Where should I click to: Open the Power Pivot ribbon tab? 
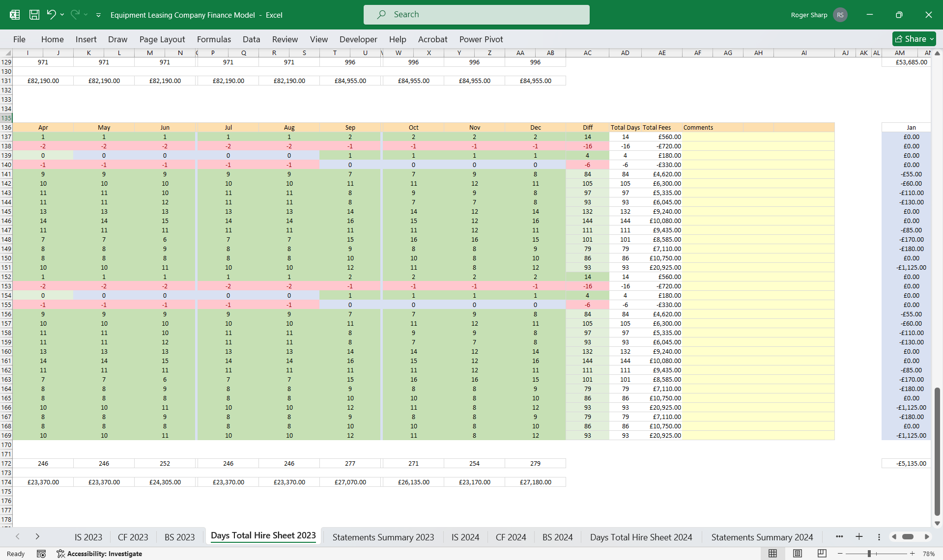point(481,39)
